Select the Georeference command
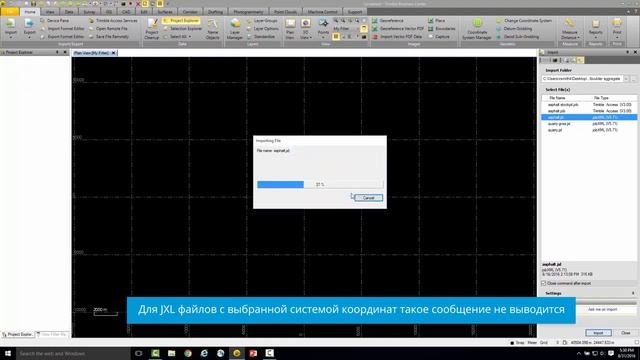 click(388, 20)
